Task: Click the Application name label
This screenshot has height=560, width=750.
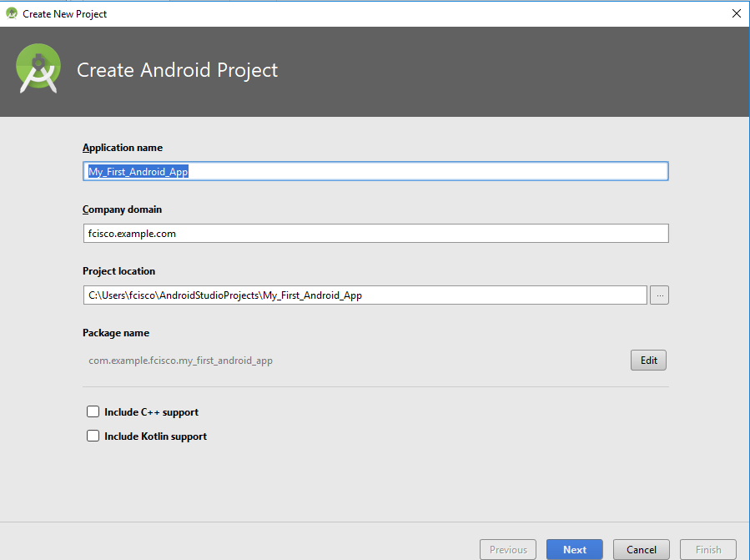Action: pyautogui.click(x=123, y=148)
